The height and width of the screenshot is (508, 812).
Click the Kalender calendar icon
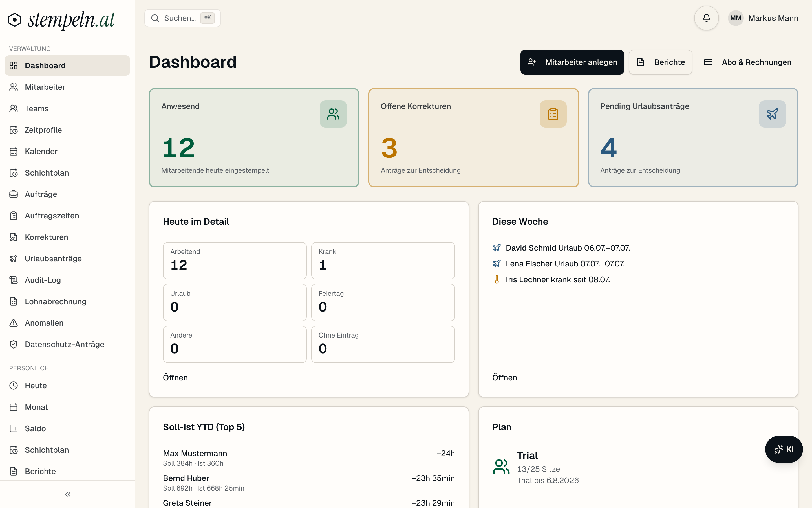click(14, 152)
